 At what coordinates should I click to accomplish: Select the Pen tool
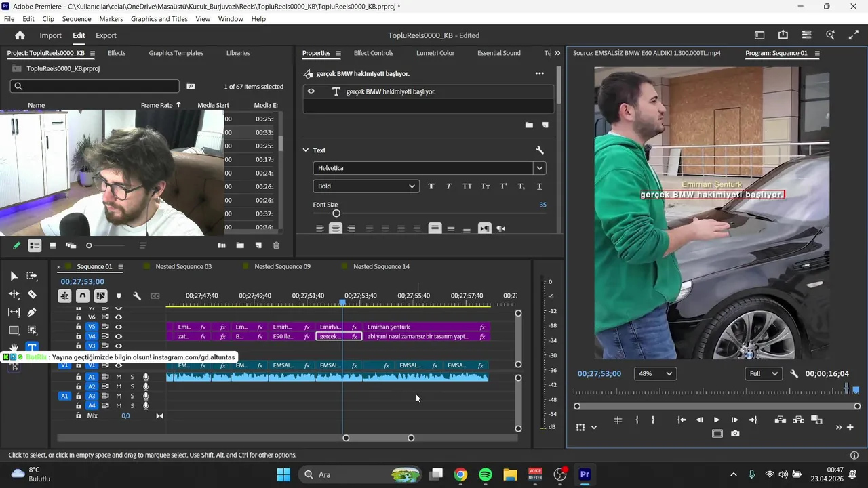tap(32, 312)
